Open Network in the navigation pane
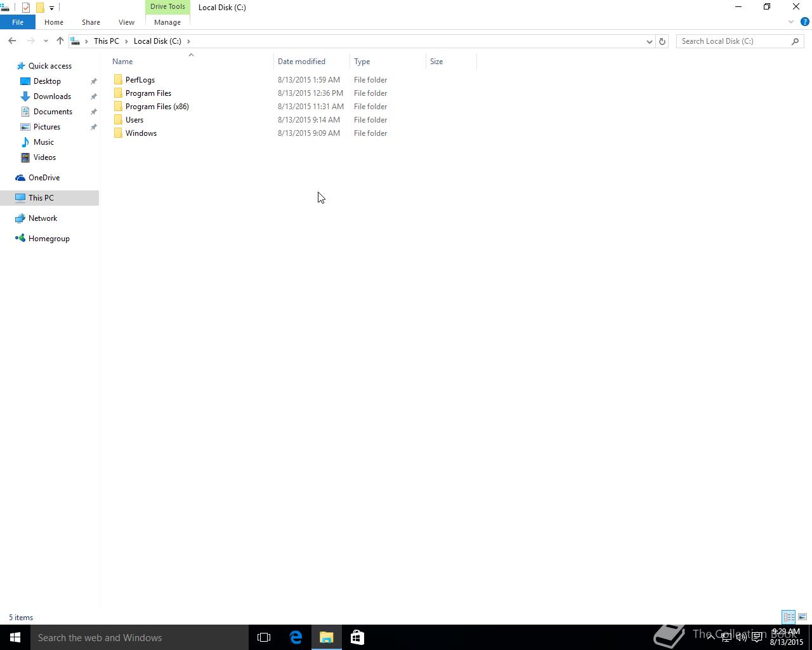 43,218
